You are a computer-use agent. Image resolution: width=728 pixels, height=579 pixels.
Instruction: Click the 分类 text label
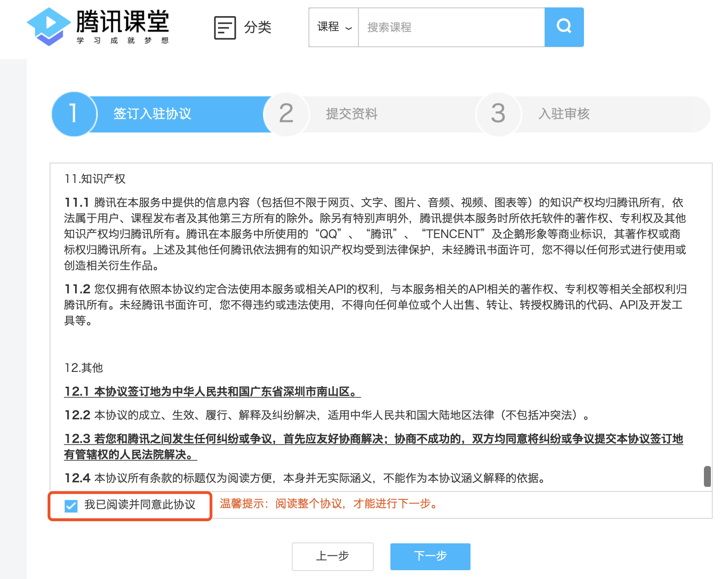[x=257, y=27]
